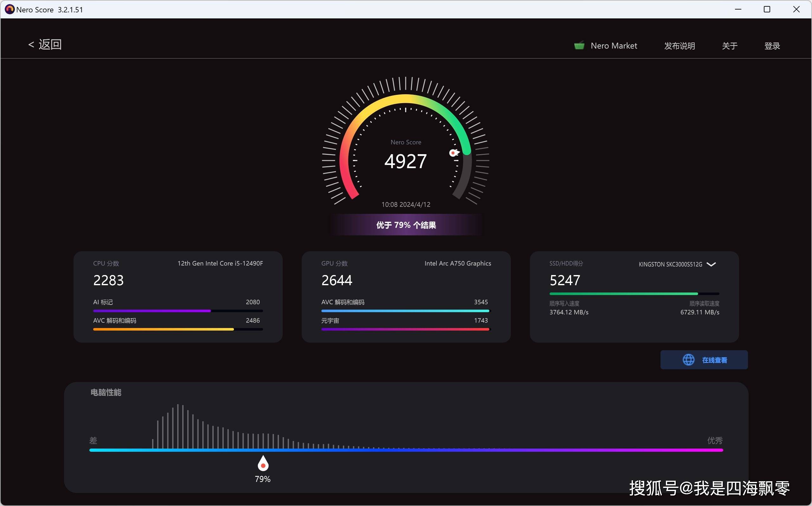
Task: Click the CPU score 2283
Action: click(x=108, y=280)
